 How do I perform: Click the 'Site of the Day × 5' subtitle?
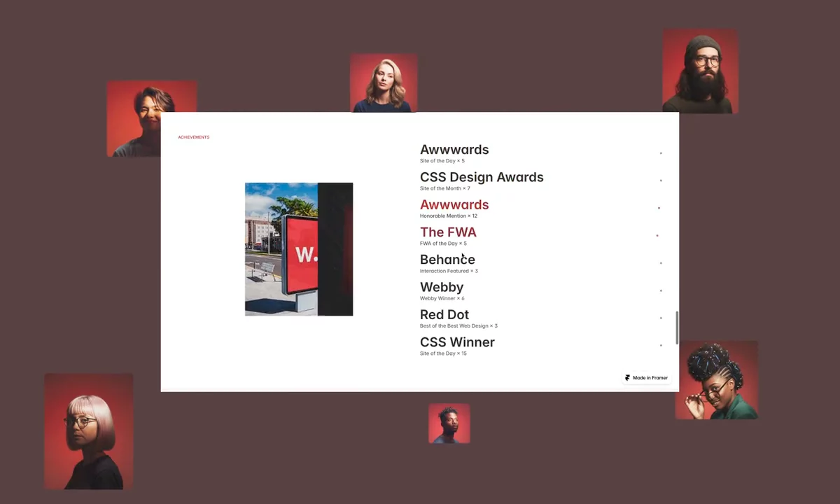442,161
